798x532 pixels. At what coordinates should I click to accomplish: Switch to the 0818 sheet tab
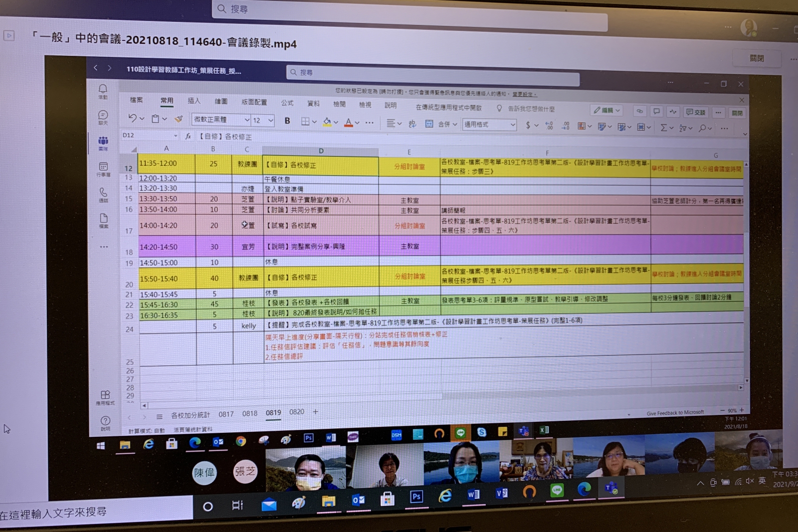(250, 413)
